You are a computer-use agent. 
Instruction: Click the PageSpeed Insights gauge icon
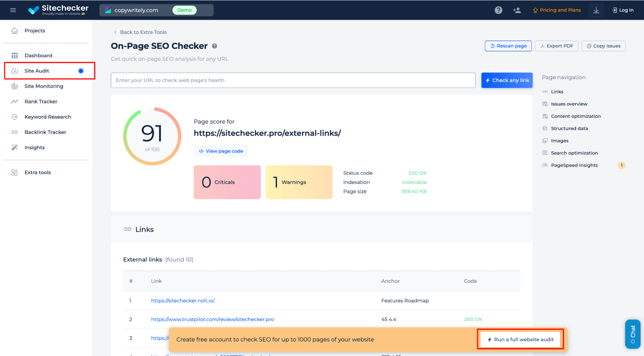pyautogui.click(x=545, y=165)
